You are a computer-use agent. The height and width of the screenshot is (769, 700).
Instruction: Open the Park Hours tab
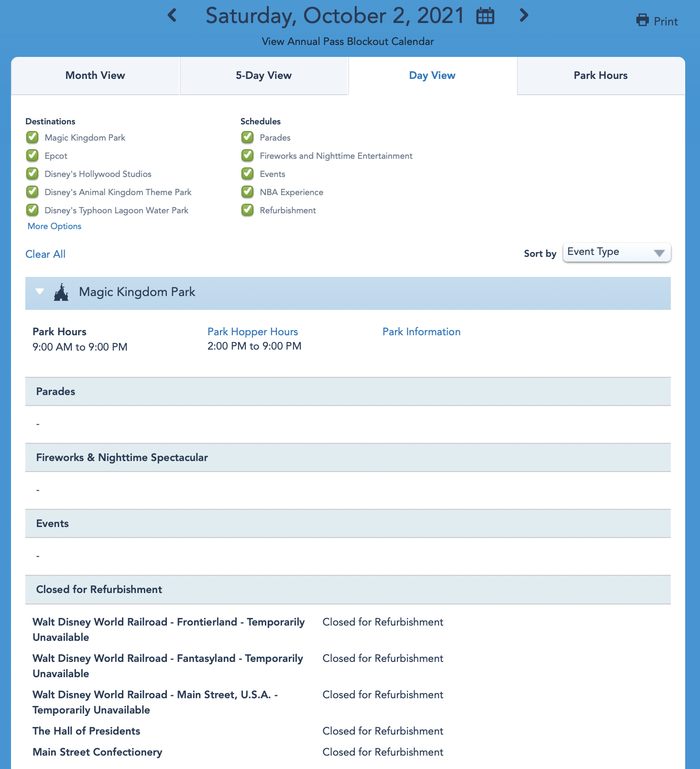click(601, 76)
